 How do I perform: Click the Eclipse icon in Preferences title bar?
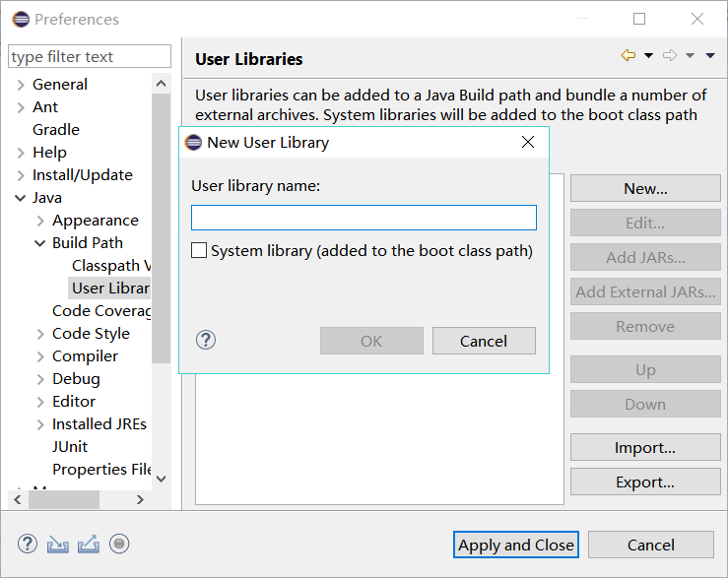click(x=21, y=19)
